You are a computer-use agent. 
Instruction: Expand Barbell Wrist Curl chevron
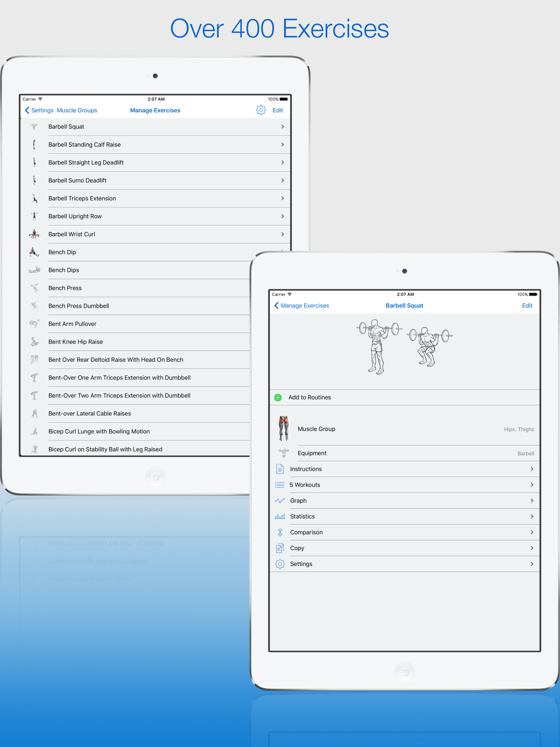(x=282, y=234)
